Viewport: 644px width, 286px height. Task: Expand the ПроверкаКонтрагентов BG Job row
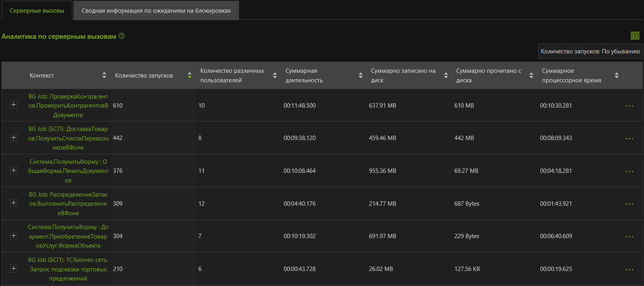tap(14, 105)
